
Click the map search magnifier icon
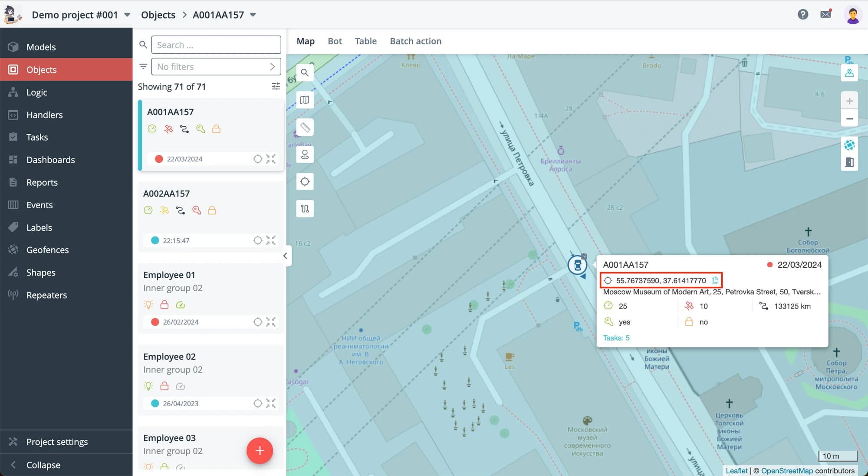coord(305,73)
